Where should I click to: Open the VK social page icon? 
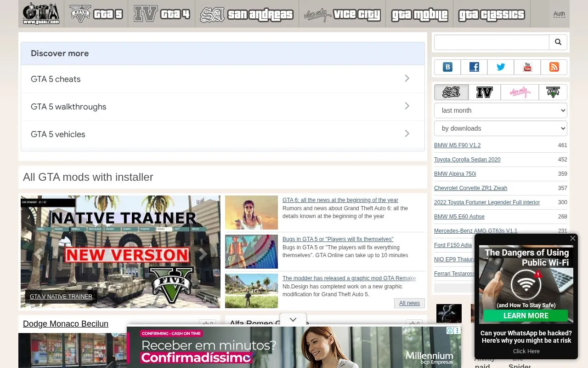click(x=447, y=67)
